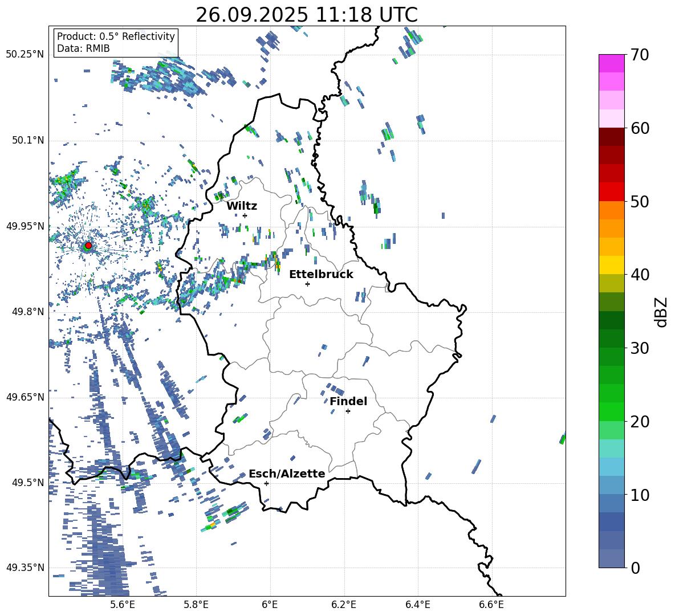Click the Wiltz city label
Image resolution: width=675 pixels, height=616 pixels.
[242, 206]
